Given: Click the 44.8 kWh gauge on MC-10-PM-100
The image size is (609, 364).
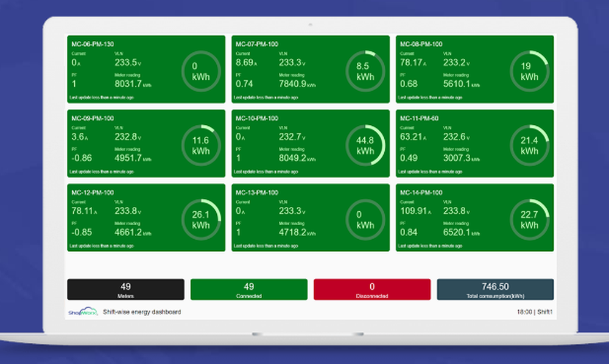Looking at the screenshot, I should [365, 145].
